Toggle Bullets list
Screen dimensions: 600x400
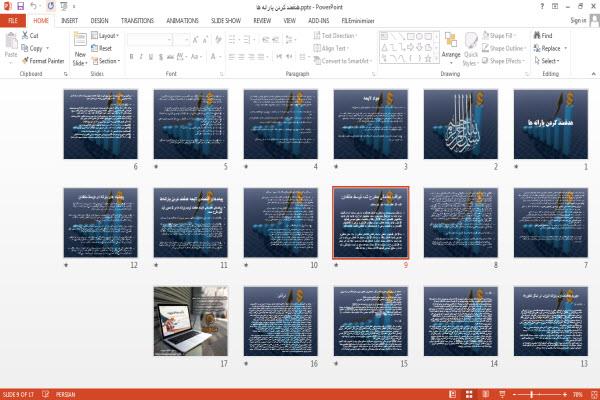233,39
